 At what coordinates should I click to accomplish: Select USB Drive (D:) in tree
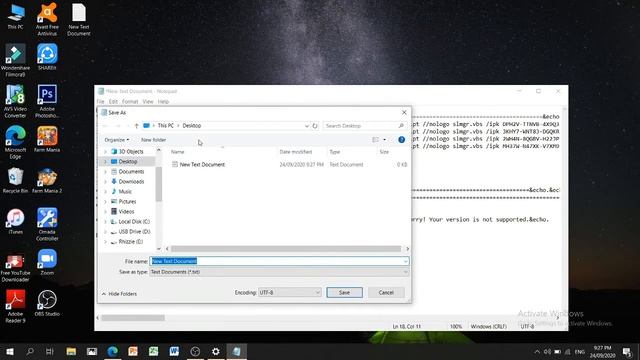pyautogui.click(x=134, y=231)
